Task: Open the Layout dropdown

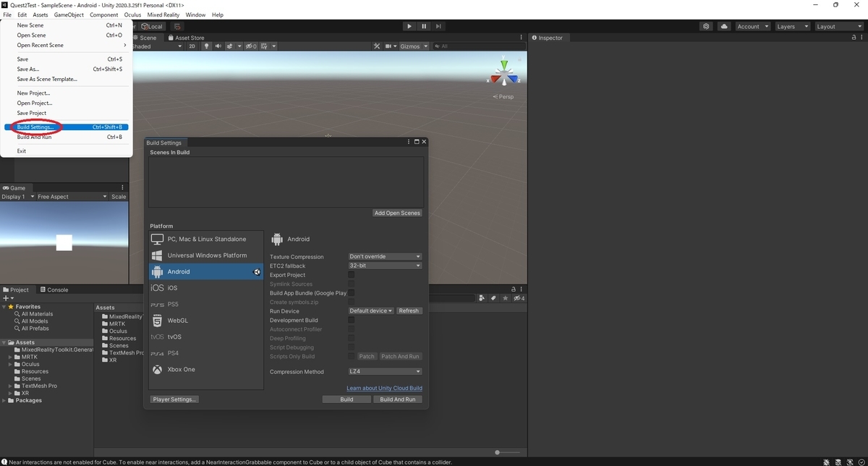Action: pos(838,26)
